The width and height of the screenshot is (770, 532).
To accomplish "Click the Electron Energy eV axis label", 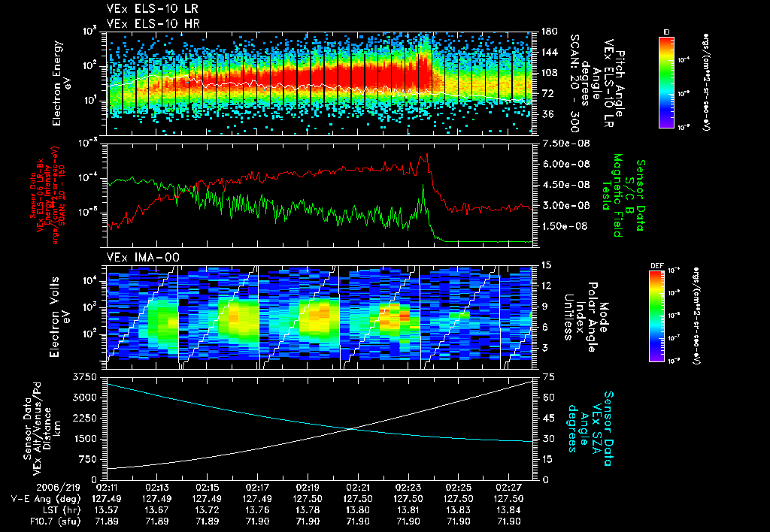I will coord(62,83).
